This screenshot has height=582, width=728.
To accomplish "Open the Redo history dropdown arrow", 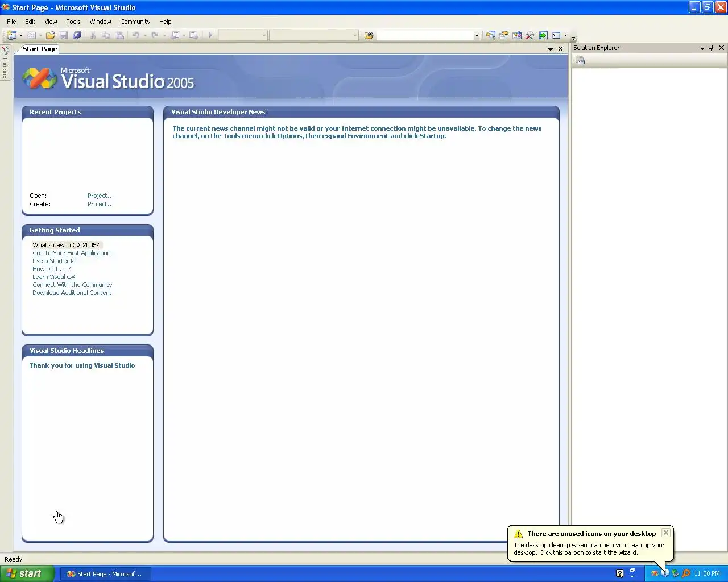I will 164,35.
